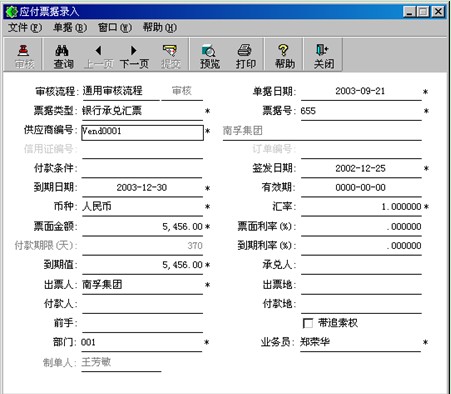Open 预览 print preview icon

209,51
